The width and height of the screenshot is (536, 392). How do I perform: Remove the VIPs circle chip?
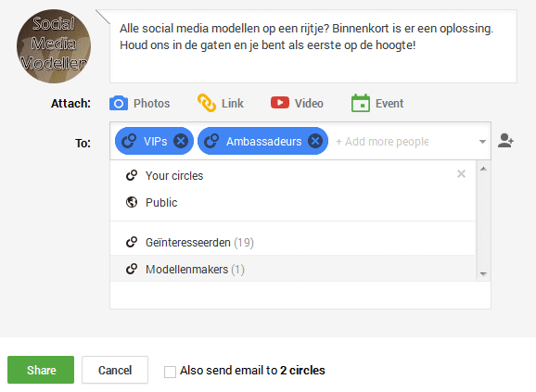[x=181, y=141]
